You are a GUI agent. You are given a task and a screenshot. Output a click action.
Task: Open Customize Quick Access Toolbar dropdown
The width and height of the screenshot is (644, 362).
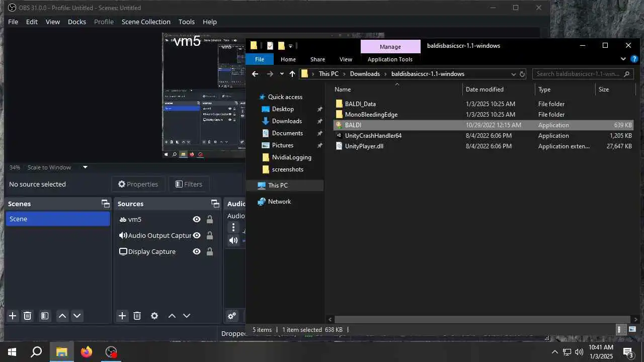[x=290, y=46]
